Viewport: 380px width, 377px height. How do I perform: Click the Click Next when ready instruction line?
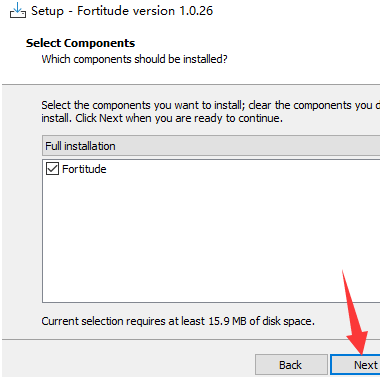tap(162, 118)
